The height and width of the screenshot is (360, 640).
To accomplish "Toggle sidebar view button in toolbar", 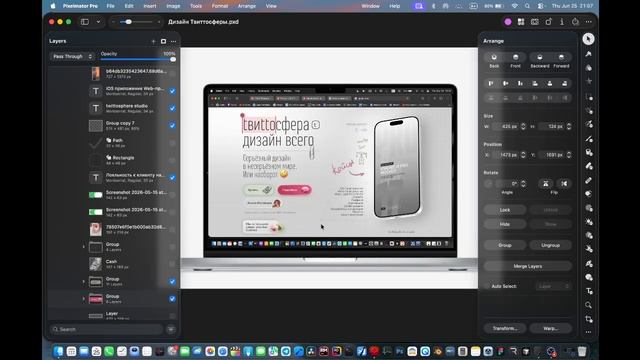I will pos(85,22).
